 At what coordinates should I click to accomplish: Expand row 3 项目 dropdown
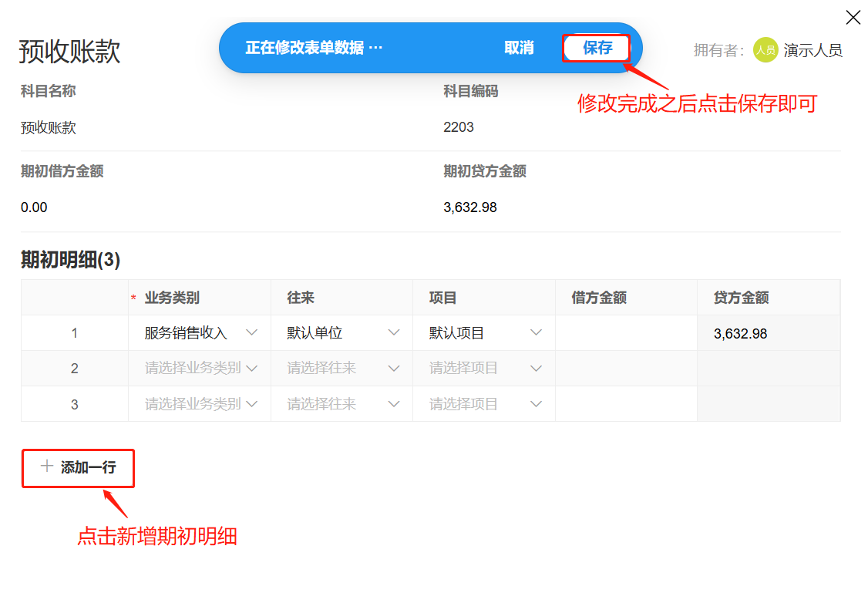click(x=484, y=404)
